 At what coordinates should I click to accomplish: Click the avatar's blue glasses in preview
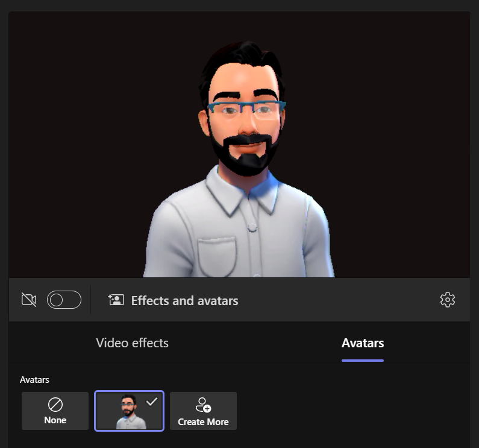coord(246,109)
